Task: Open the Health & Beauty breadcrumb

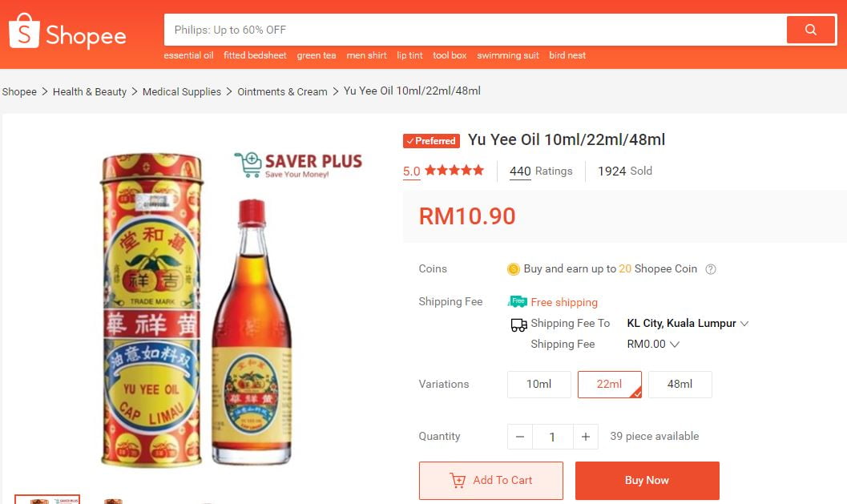Action: pyautogui.click(x=90, y=92)
